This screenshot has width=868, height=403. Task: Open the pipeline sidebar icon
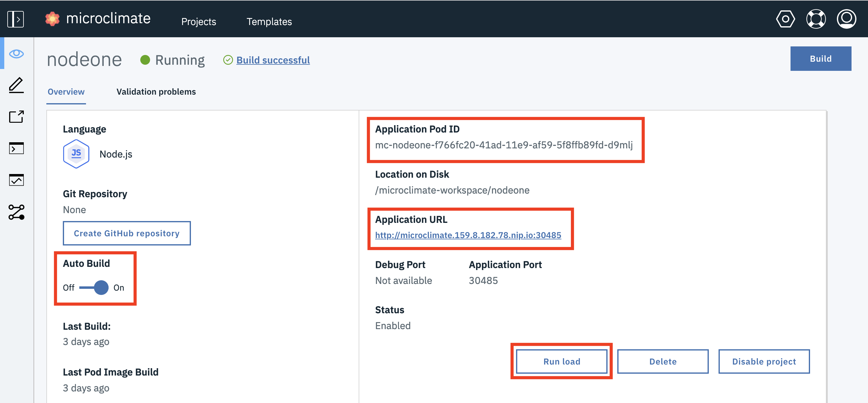click(x=16, y=212)
